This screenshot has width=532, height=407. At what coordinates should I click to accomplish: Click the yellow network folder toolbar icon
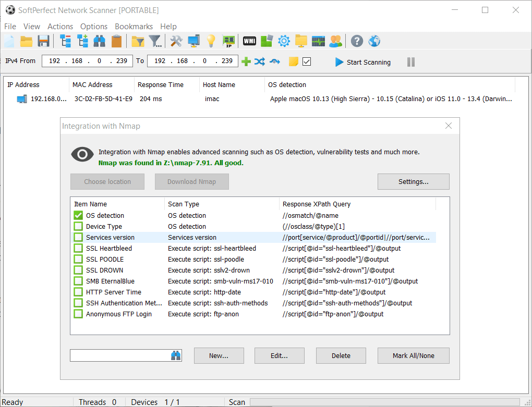(301, 41)
